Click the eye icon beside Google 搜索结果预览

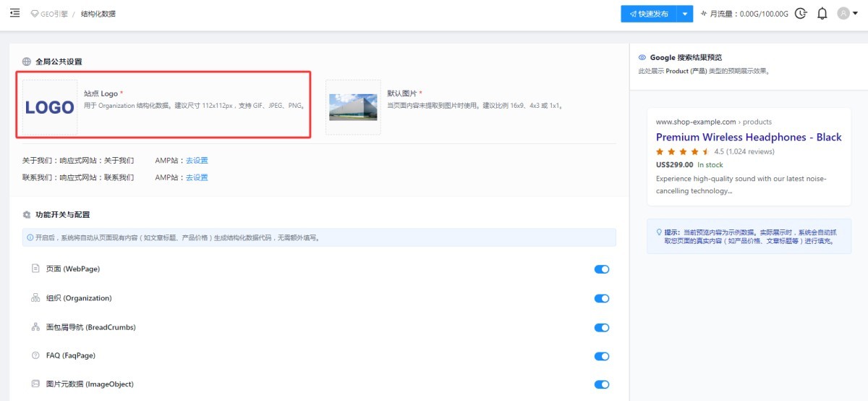(x=642, y=58)
